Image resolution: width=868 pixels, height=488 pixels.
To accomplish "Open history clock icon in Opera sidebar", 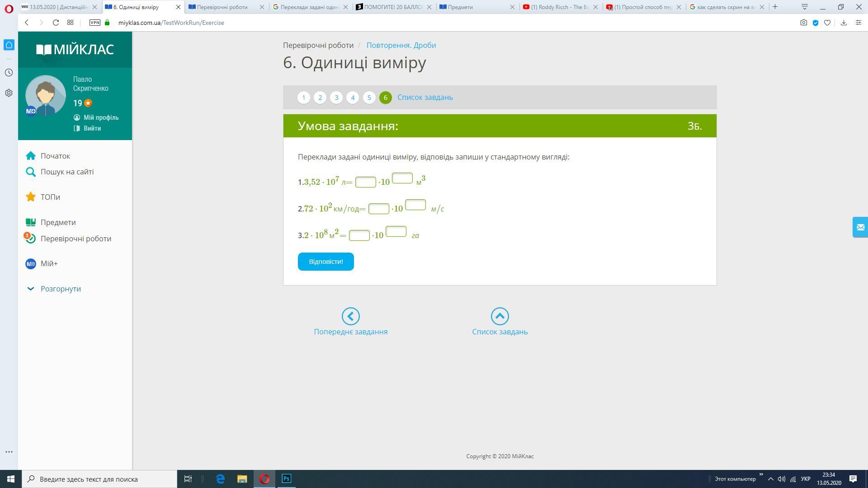I will coord(9,73).
